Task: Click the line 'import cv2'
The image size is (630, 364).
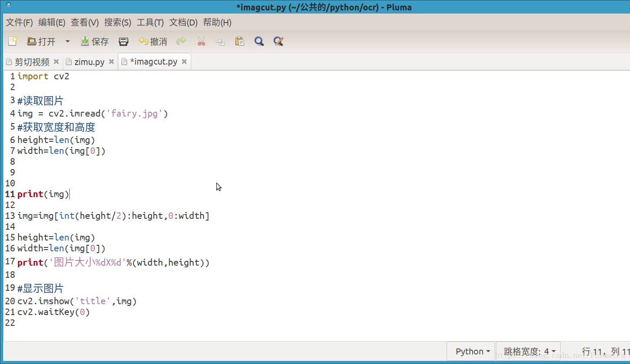Action: (43, 76)
